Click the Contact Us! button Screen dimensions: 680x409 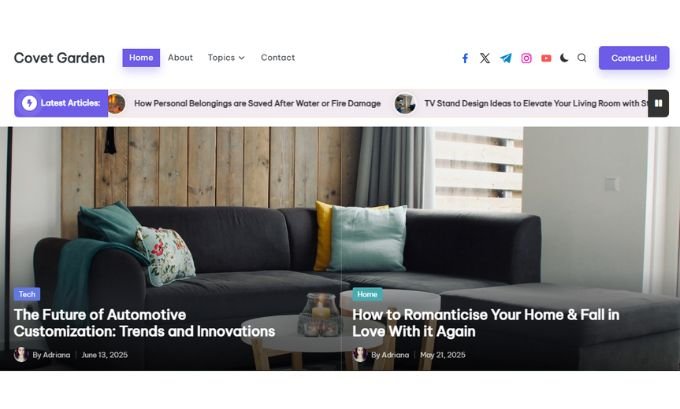pos(634,58)
